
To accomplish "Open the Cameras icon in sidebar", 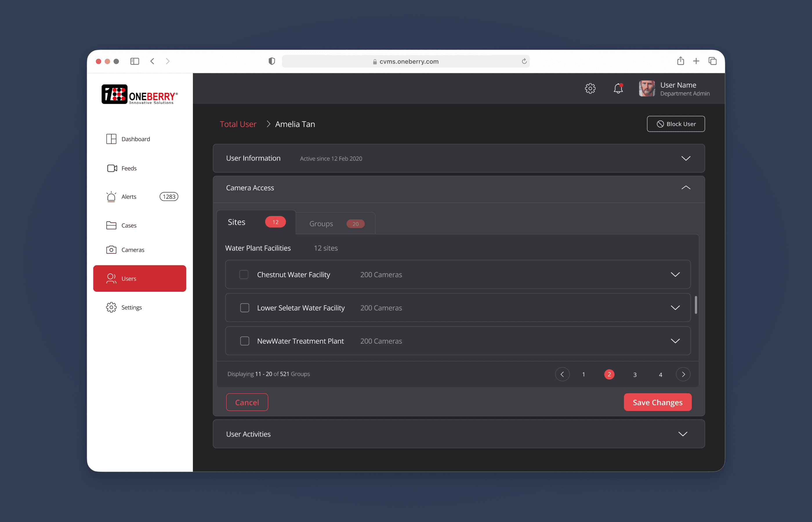I will (111, 250).
